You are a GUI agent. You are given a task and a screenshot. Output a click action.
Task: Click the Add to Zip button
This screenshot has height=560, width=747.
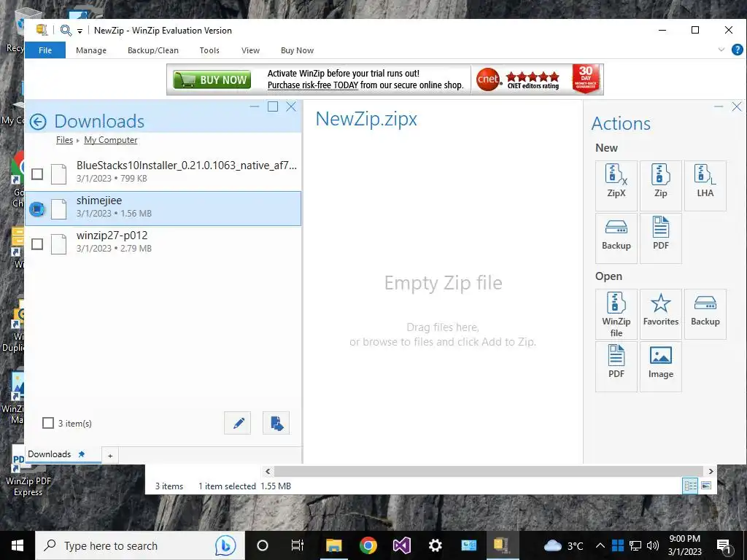[276, 423]
